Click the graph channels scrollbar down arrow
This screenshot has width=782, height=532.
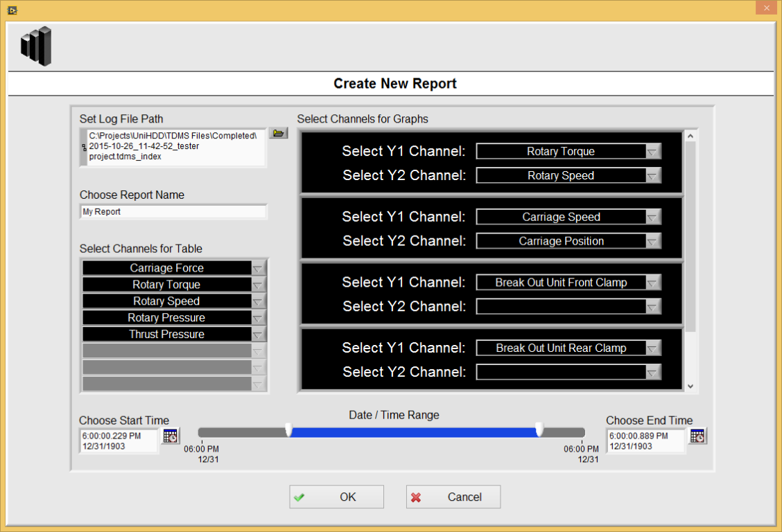tap(690, 386)
